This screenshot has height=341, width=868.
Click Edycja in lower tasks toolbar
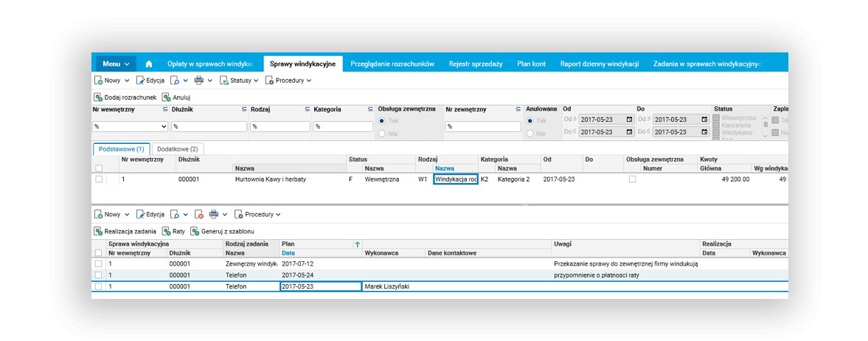(x=150, y=214)
